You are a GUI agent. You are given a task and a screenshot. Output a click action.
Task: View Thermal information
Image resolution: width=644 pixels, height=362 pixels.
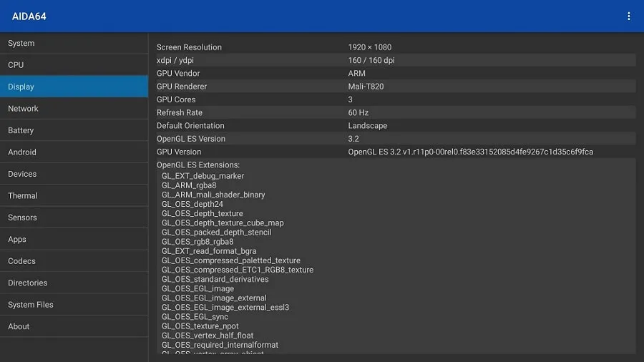click(x=74, y=196)
